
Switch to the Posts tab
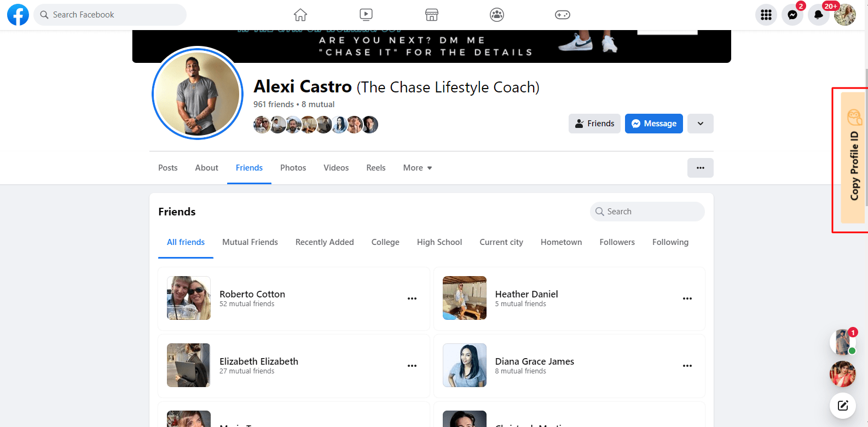pyautogui.click(x=168, y=168)
